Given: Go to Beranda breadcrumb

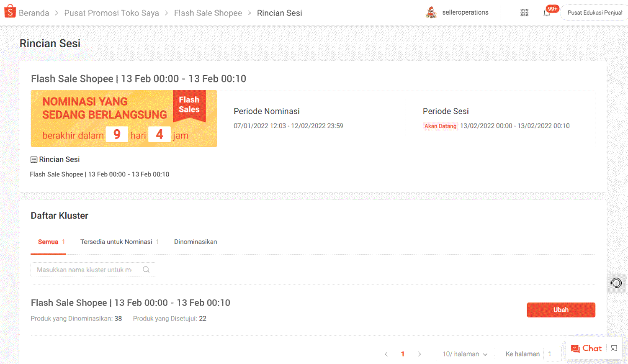Looking at the screenshot, I should 34,13.
